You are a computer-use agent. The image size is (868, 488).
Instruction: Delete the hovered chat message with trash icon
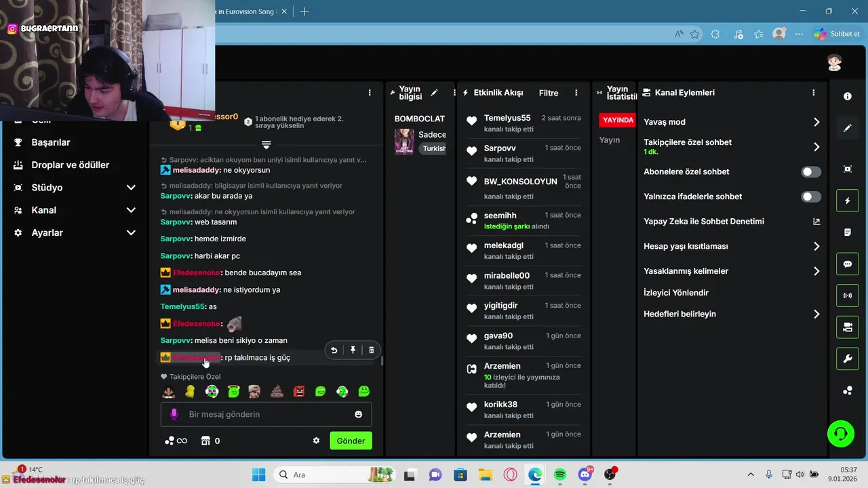[371, 350]
